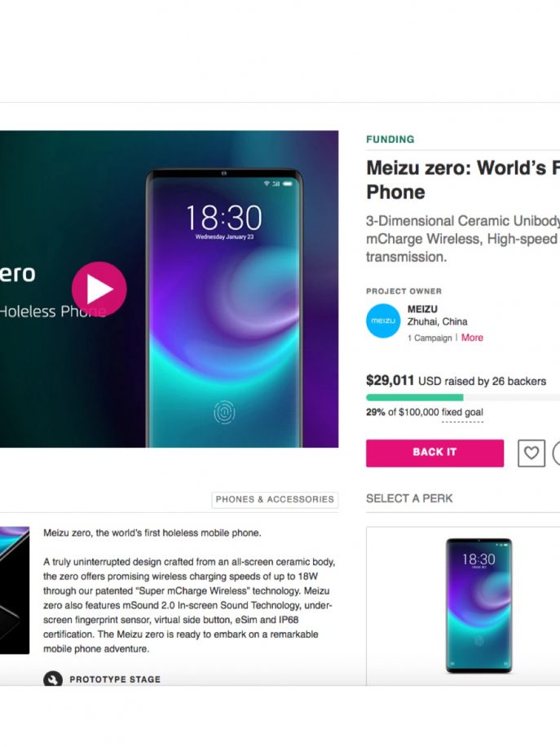Click the Prototype Stage wrench icon
Image resolution: width=560 pixels, height=747 pixels.
tap(53, 678)
